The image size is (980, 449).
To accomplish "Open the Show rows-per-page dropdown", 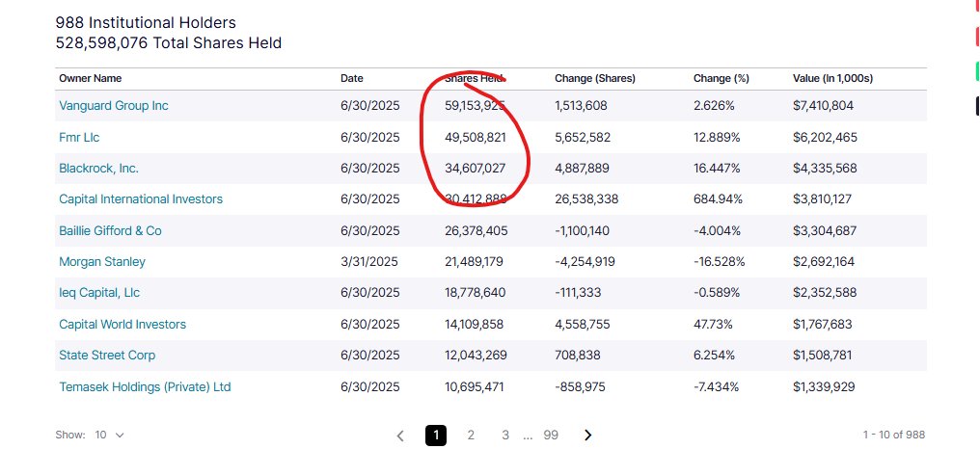I will tap(109, 435).
